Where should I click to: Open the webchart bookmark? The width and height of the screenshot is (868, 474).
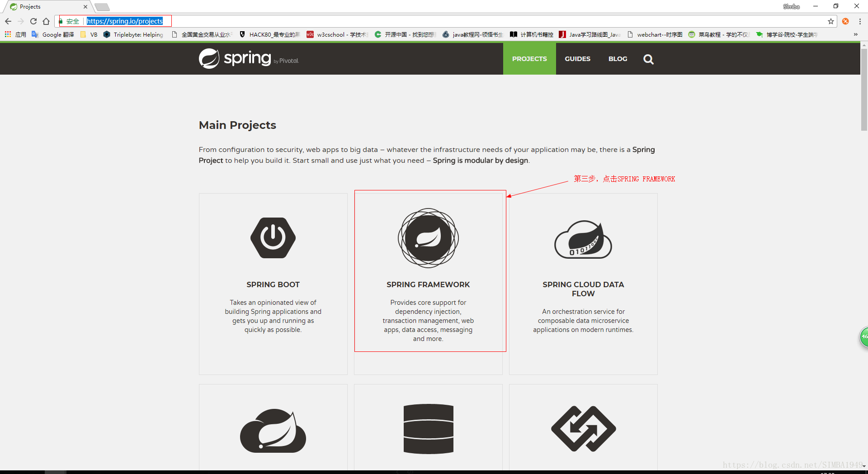click(655, 34)
